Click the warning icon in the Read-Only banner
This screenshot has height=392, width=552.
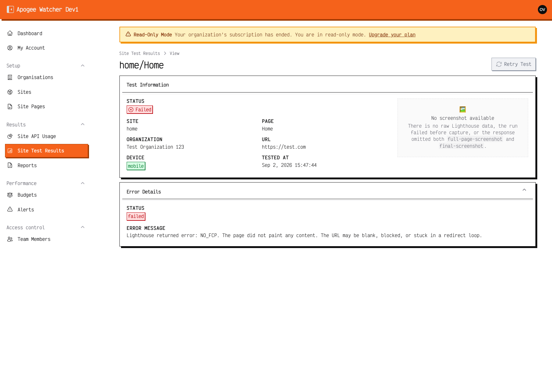[x=128, y=34]
